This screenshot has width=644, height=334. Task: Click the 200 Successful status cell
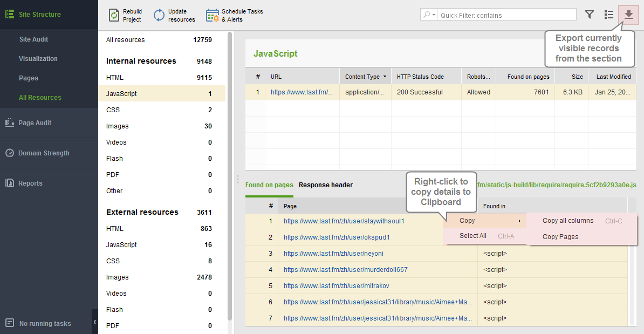tap(426, 92)
